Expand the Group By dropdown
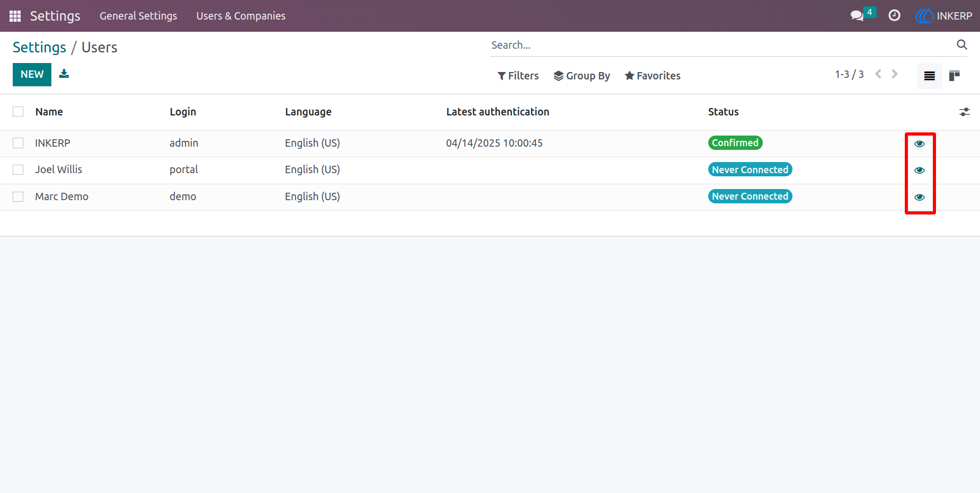 (582, 76)
